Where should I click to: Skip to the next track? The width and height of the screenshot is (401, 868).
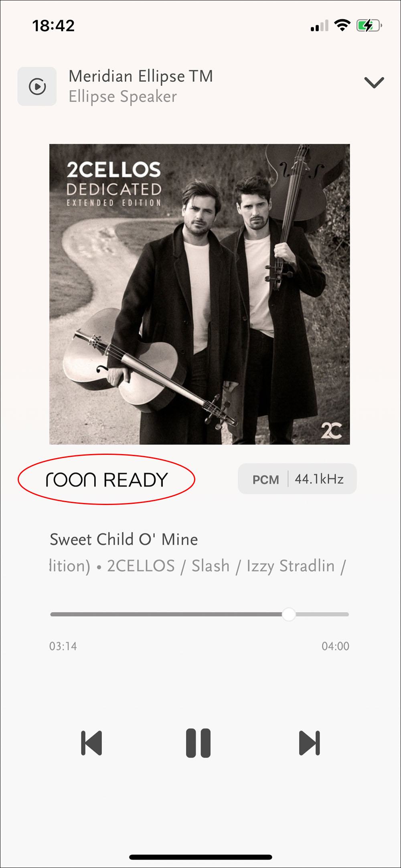coord(309,743)
